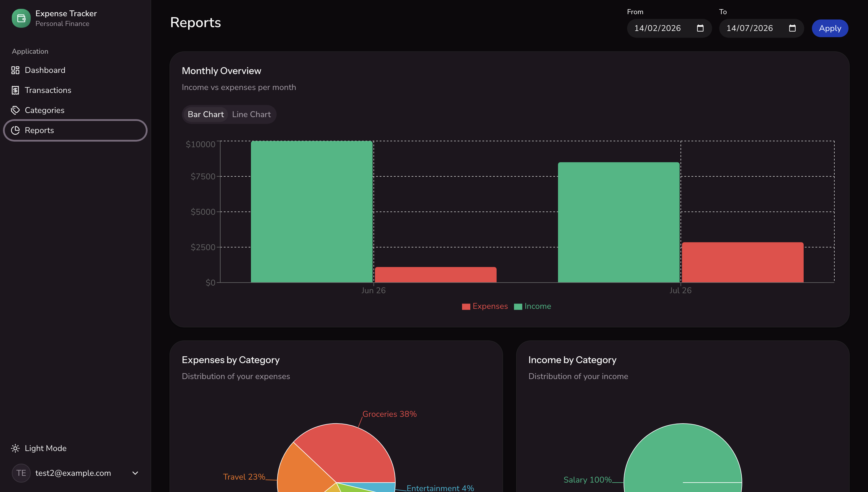Screen dimensions: 868x492
Task: Go to Transactions page
Action: coord(75,90)
